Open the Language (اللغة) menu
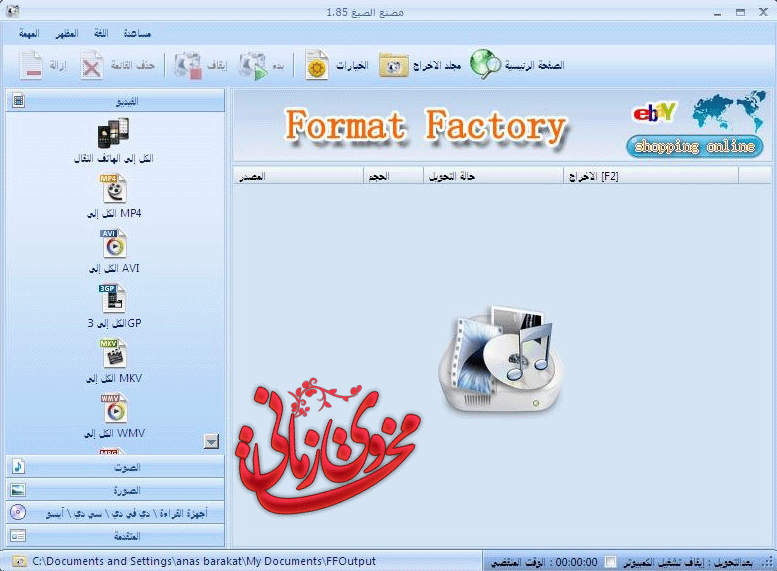Screen dimensions: 777x571 point(101,34)
